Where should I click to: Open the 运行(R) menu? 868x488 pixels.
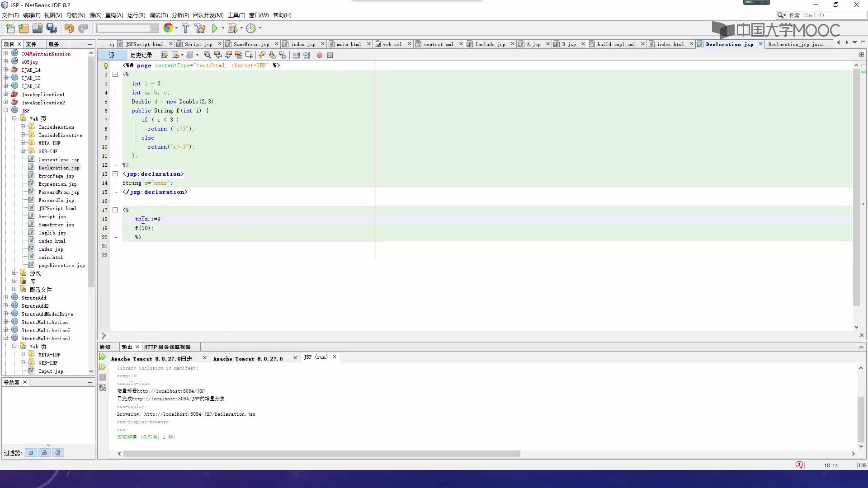click(x=136, y=15)
